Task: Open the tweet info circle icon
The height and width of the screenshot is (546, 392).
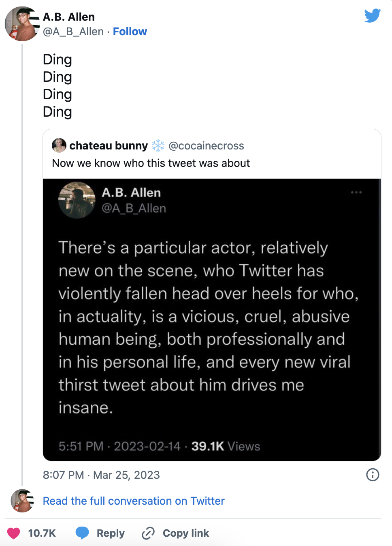Action: [x=373, y=475]
